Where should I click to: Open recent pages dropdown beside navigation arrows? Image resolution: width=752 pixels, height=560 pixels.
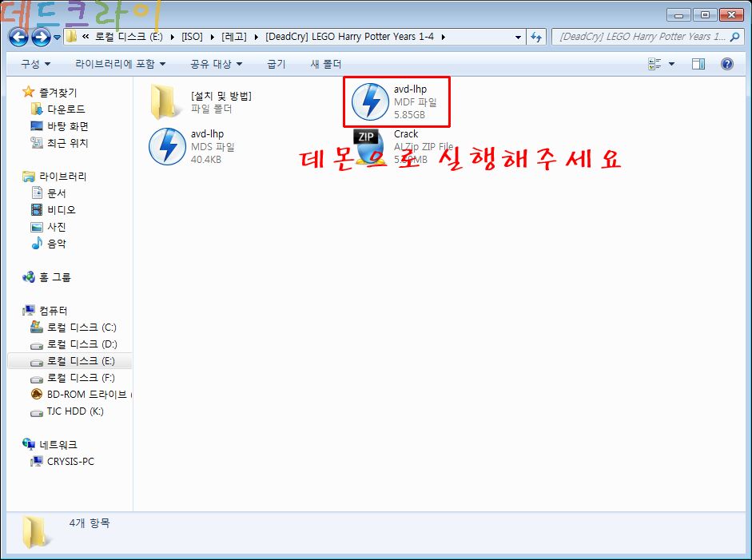[x=57, y=37]
